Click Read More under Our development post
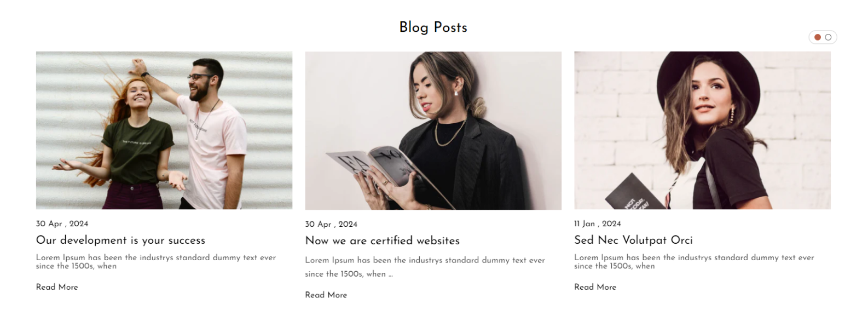Screen dimensions: 868x315 point(57,287)
